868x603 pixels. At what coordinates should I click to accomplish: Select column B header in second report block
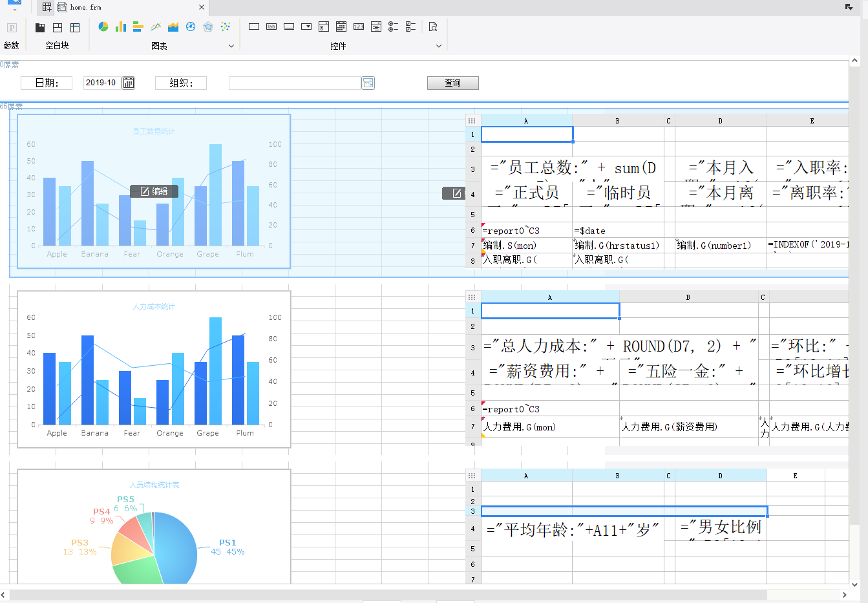pos(688,297)
